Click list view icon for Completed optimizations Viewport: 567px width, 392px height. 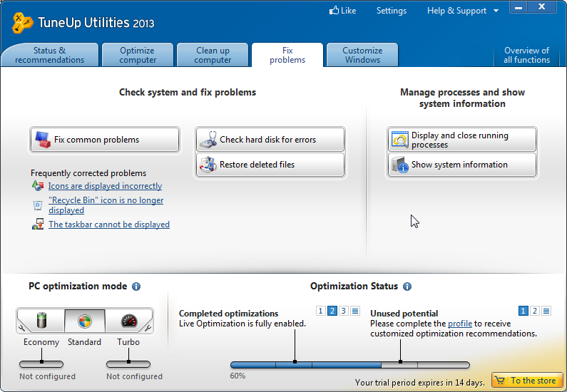click(x=355, y=311)
